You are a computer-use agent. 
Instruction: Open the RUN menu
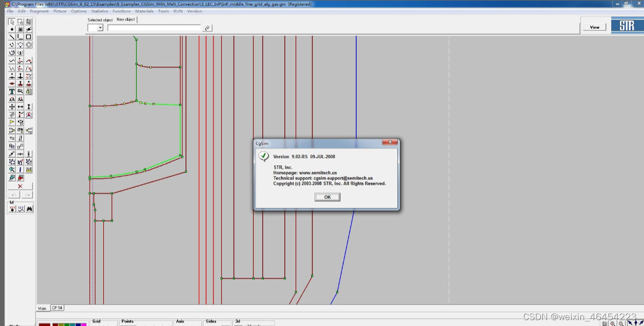tap(178, 11)
